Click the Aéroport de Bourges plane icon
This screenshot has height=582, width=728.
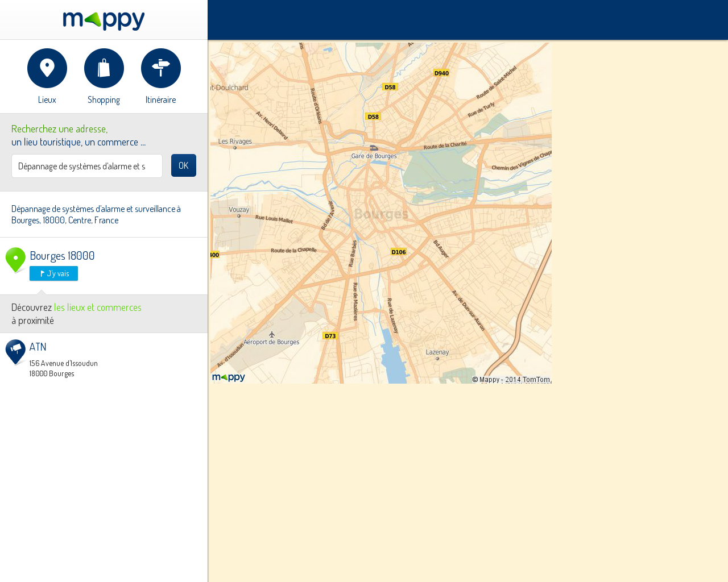[x=272, y=334]
